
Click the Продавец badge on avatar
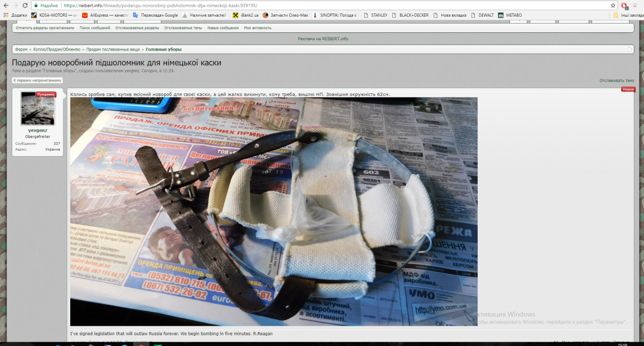click(x=46, y=94)
